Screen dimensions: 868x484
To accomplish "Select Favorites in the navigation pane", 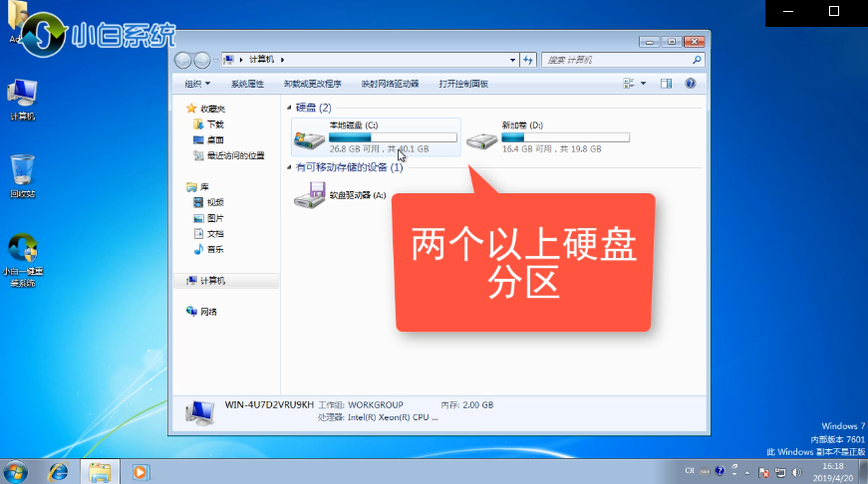I will coord(206,109).
